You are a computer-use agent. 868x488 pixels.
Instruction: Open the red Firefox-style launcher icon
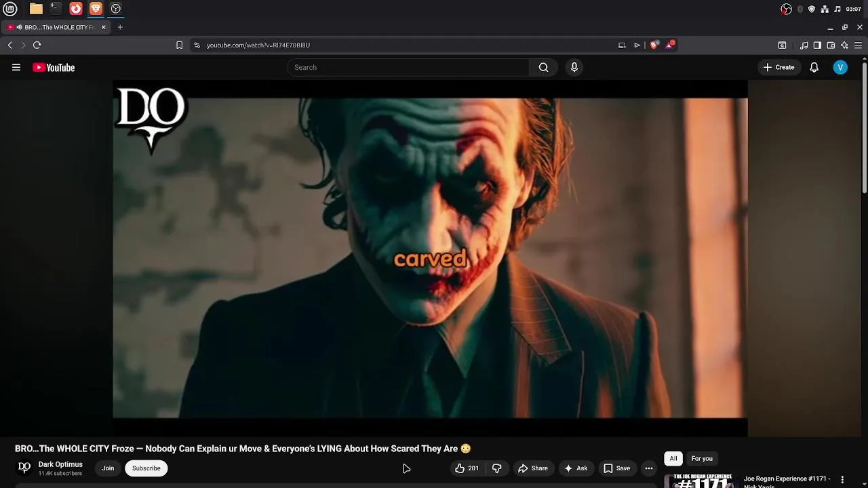(76, 9)
